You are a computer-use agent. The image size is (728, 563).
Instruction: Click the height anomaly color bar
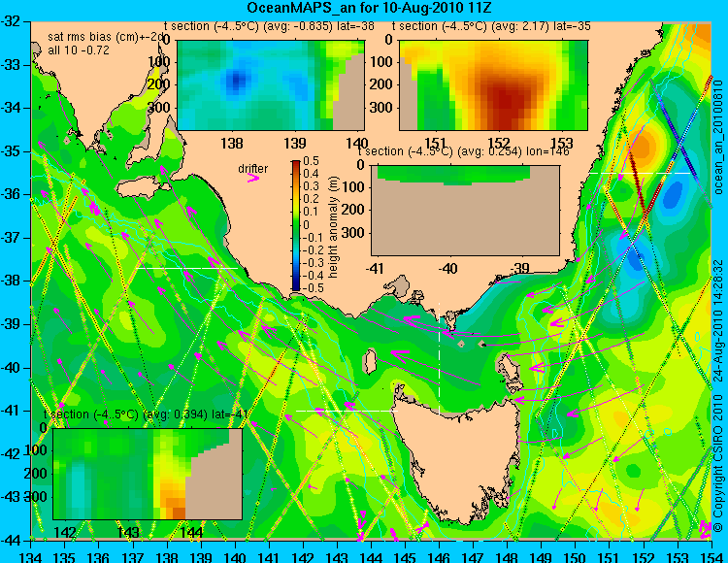[x=296, y=225]
